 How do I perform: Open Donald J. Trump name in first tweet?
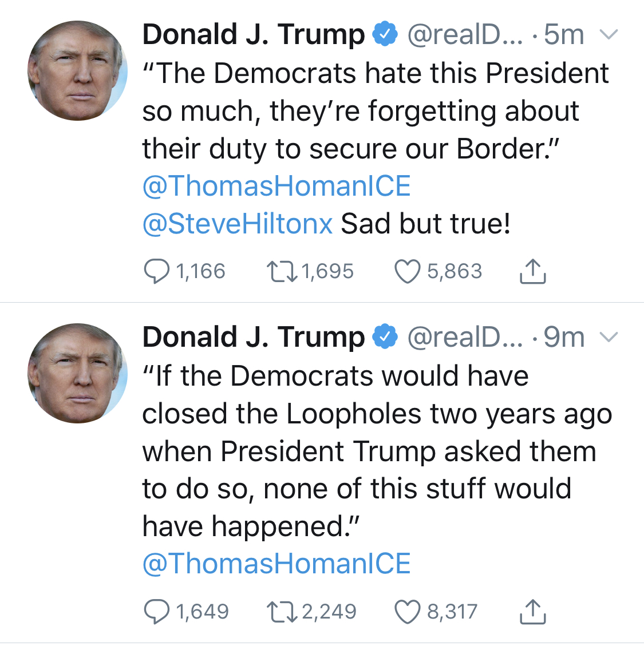253,34
